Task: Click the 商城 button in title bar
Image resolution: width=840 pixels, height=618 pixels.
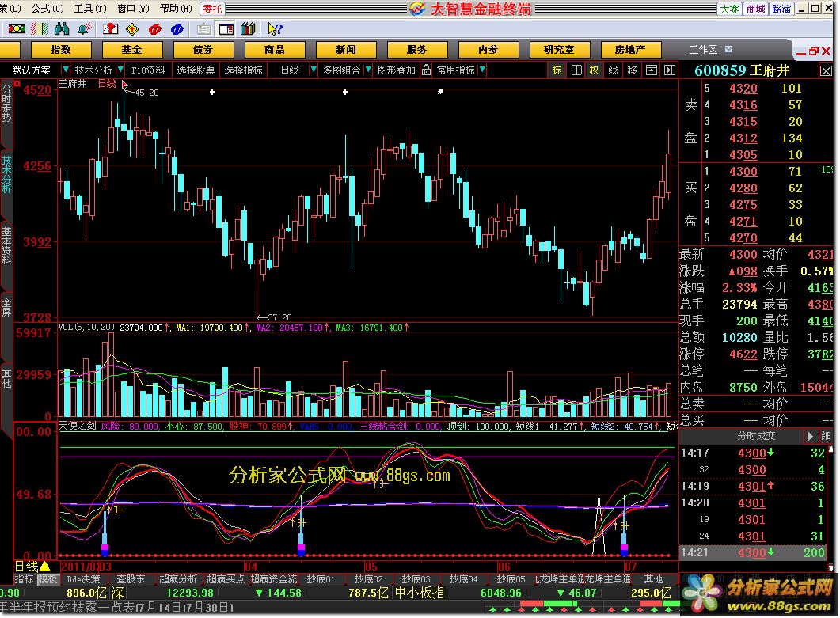Action: (755, 9)
